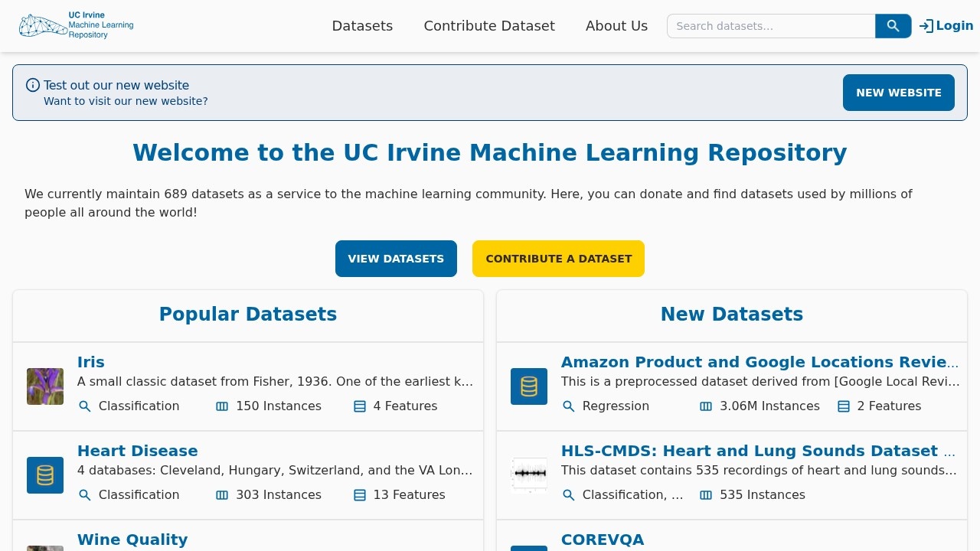Click the Amazon Product Reviews database icon
980x551 pixels.
tap(529, 386)
